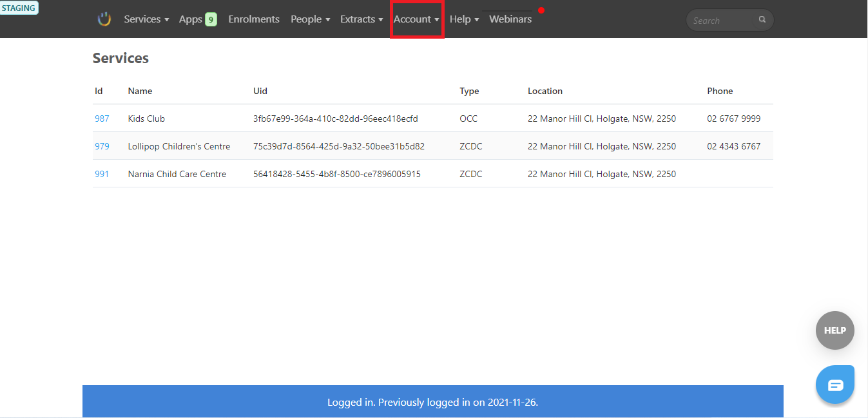Expand the People dropdown menu
The image size is (868, 418).
click(310, 19)
